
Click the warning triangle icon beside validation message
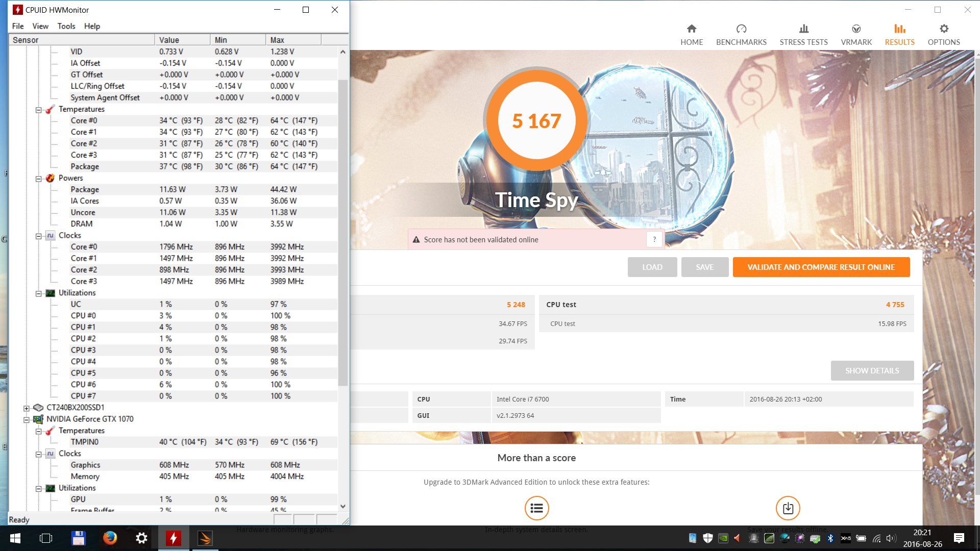[x=416, y=239]
